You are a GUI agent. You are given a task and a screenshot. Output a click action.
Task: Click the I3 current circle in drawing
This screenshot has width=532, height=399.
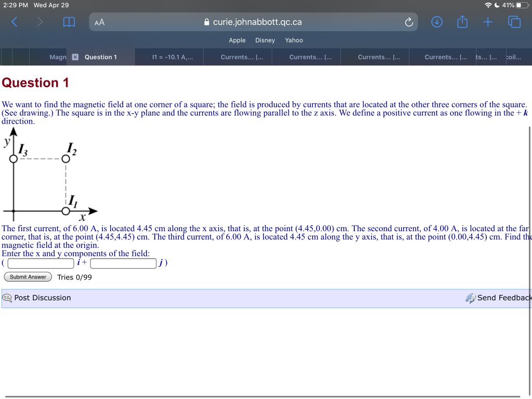[13, 159]
